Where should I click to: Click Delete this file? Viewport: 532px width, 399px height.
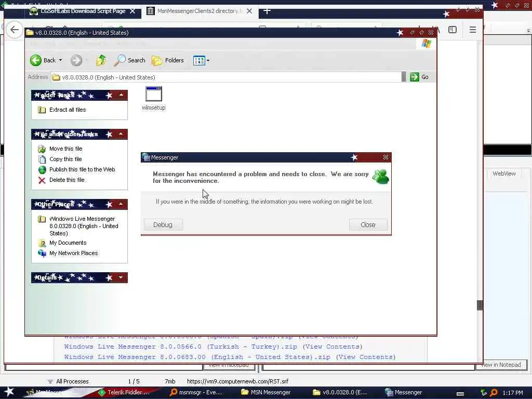point(67,180)
